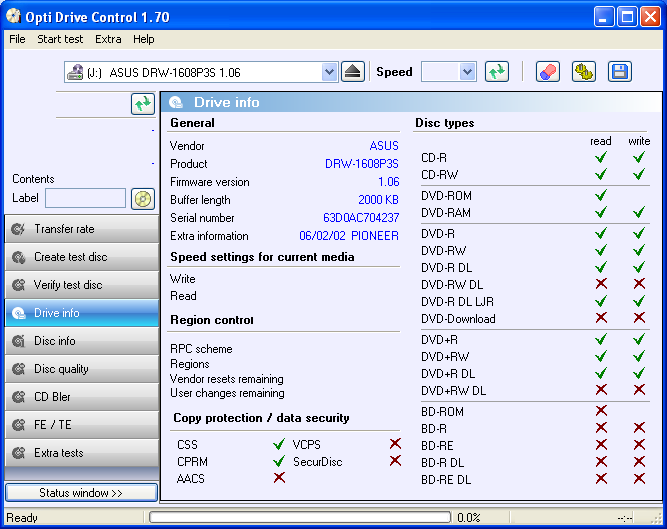Select the Verify test disc tab

click(x=82, y=285)
